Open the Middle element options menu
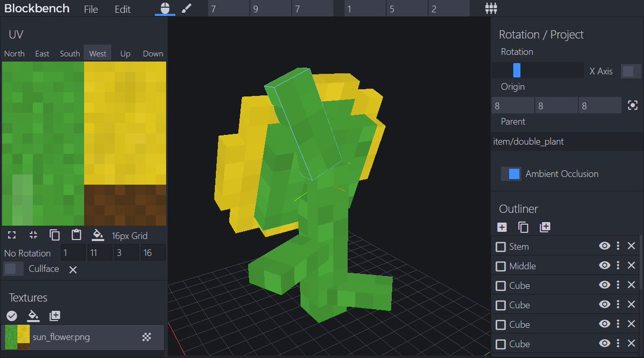This screenshot has height=358, width=644. point(618,265)
